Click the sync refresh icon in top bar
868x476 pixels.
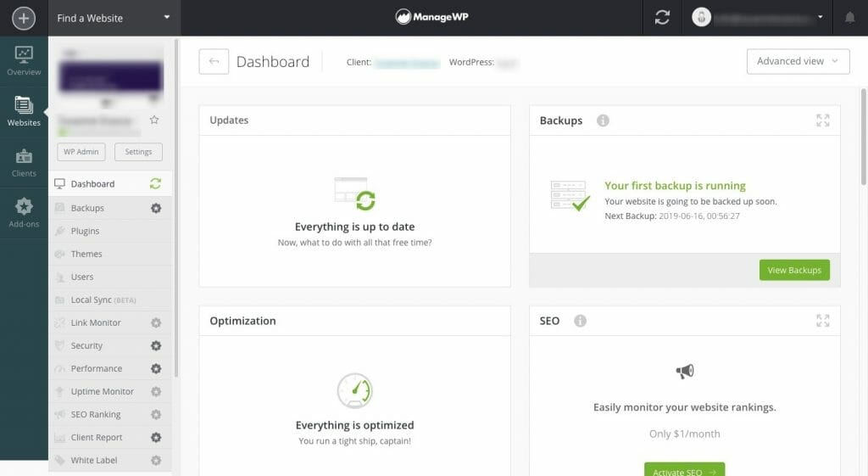(x=662, y=18)
